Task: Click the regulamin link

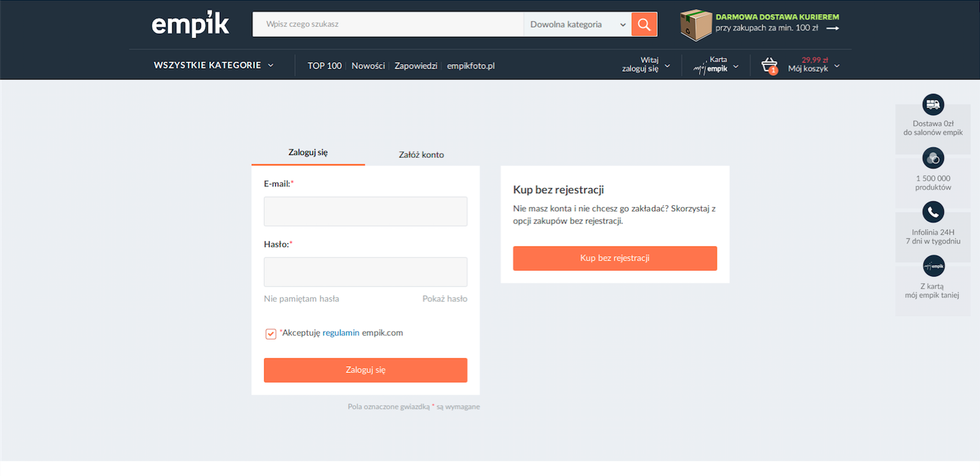Action: pos(341,332)
